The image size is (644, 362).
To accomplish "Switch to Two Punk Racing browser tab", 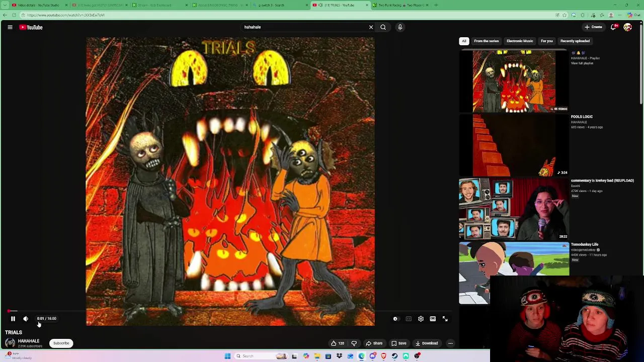I will pyautogui.click(x=400, y=5).
